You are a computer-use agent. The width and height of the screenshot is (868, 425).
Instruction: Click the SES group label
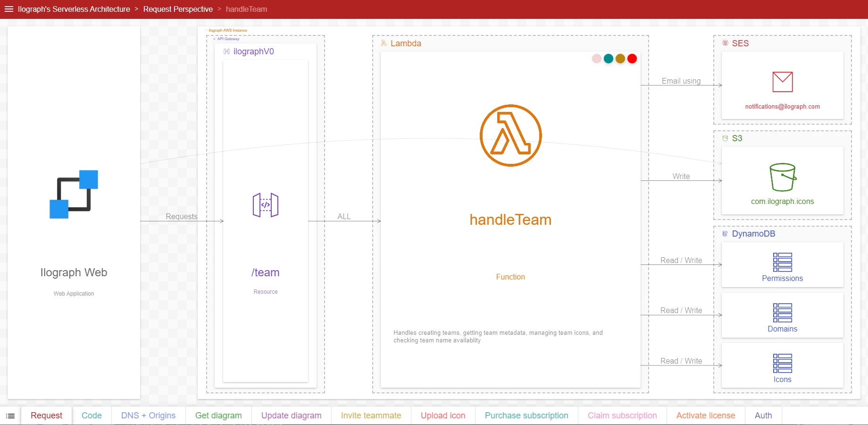point(740,43)
